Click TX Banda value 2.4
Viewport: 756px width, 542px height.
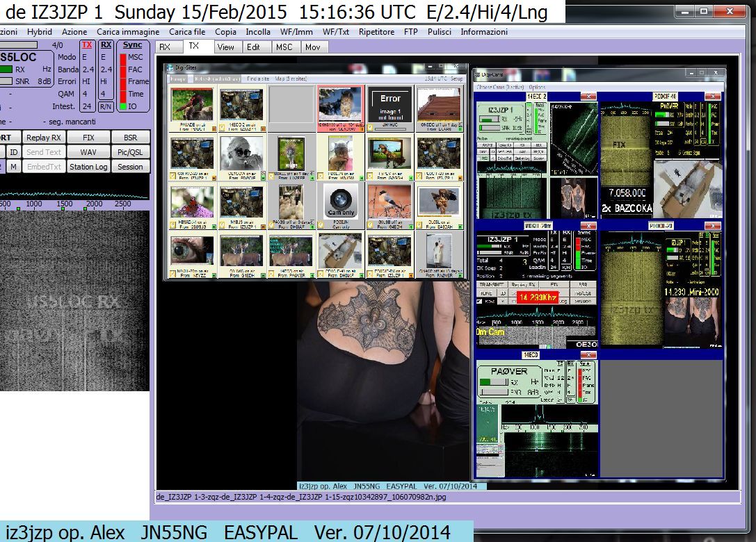coord(88,70)
